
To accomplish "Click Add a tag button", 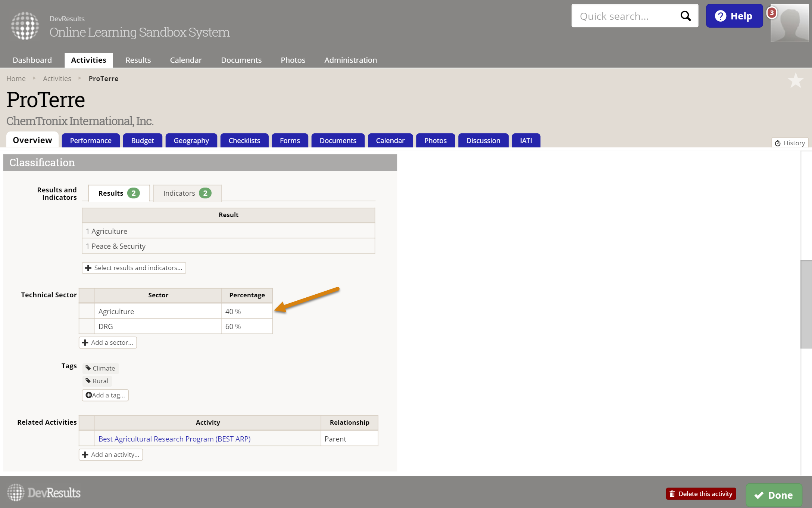I will [x=105, y=395].
